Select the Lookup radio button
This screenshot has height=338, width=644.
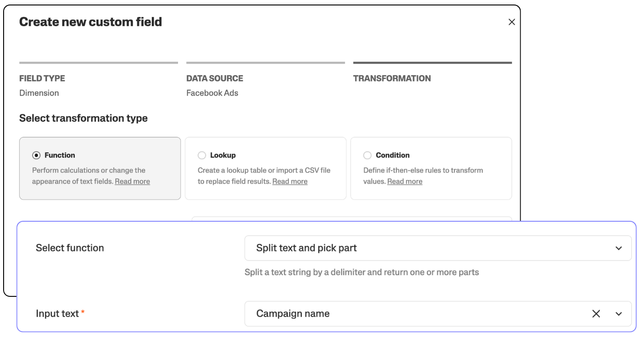pos(202,155)
